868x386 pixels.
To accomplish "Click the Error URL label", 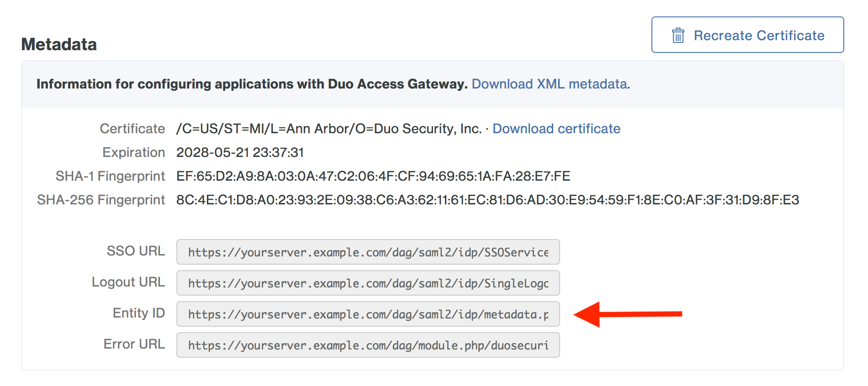I will (x=134, y=344).
